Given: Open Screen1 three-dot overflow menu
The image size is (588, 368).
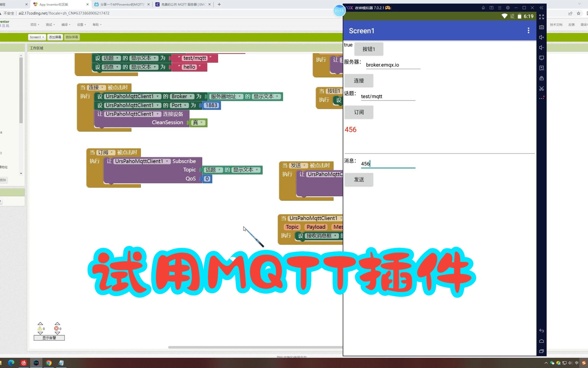Looking at the screenshot, I should tap(528, 31).
